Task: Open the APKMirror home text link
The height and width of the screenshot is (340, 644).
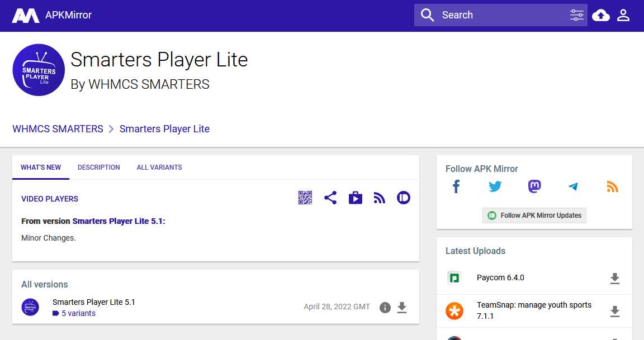Action: pyautogui.click(x=68, y=15)
